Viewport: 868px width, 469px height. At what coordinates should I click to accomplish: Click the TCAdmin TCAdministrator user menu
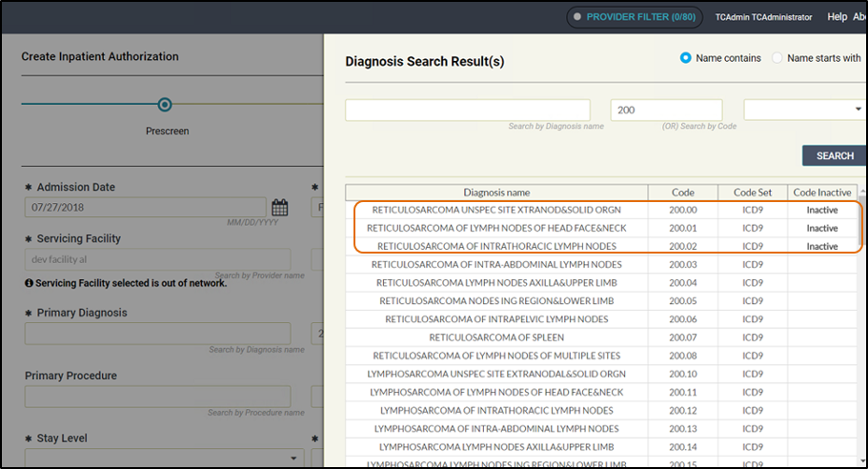pyautogui.click(x=765, y=17)
